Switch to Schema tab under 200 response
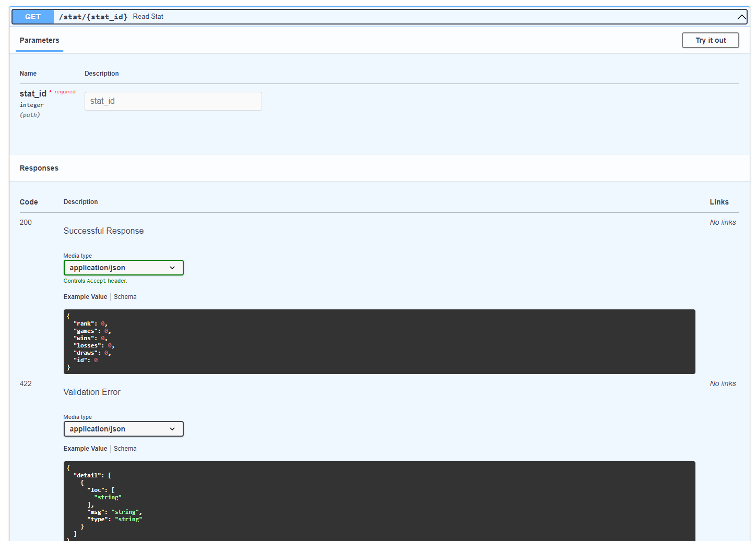Screen dimensions: 756x541 click(x=125, y=297)
